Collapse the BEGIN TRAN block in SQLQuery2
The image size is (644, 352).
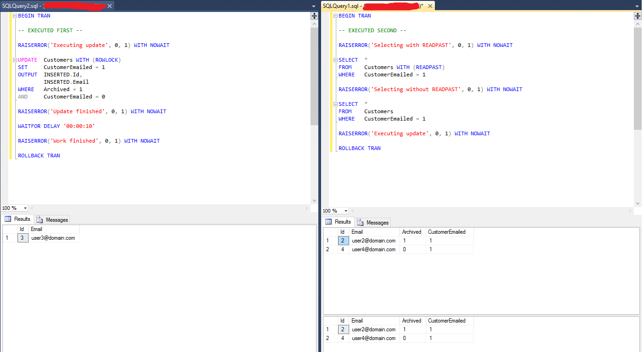(x=15, y=16)
